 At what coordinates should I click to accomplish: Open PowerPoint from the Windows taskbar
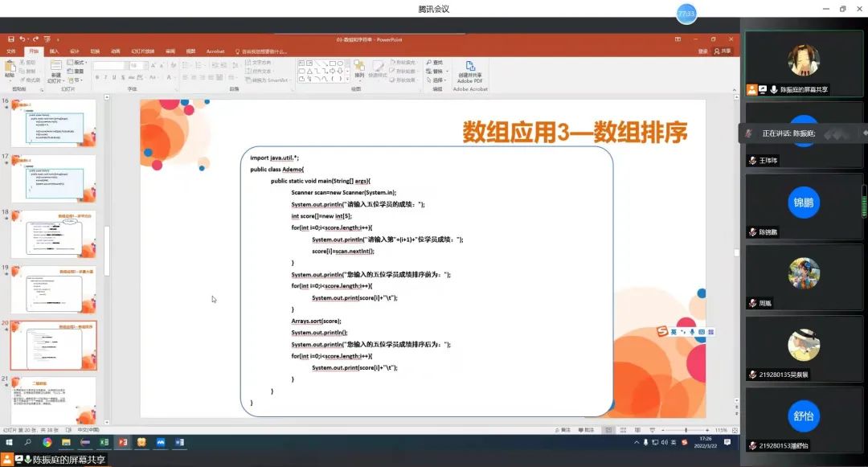[x=123, y=442]
